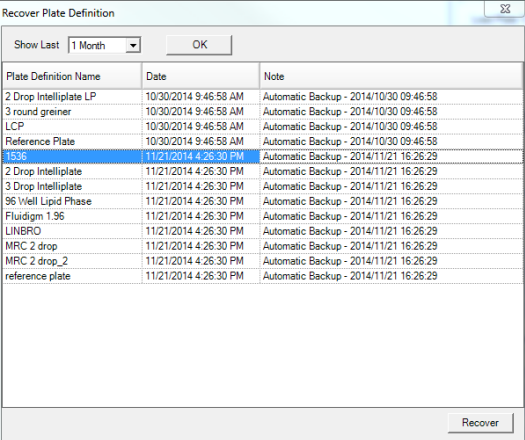Select the 2 Drop Intelliplate LP row
Viewport: 525px width, 440px height.
coord(262,97)
